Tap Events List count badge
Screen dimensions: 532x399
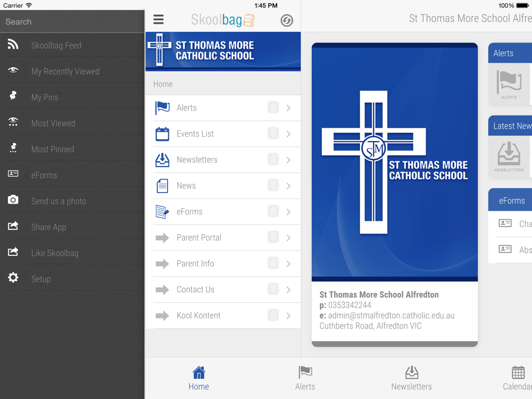[273, 133]
